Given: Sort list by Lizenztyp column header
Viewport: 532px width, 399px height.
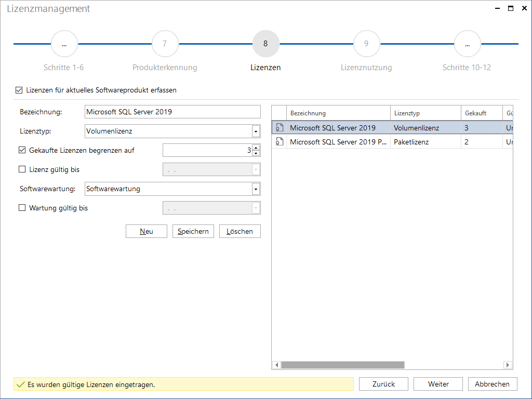Looking at the screenshot, I should [x=425, y=113].
